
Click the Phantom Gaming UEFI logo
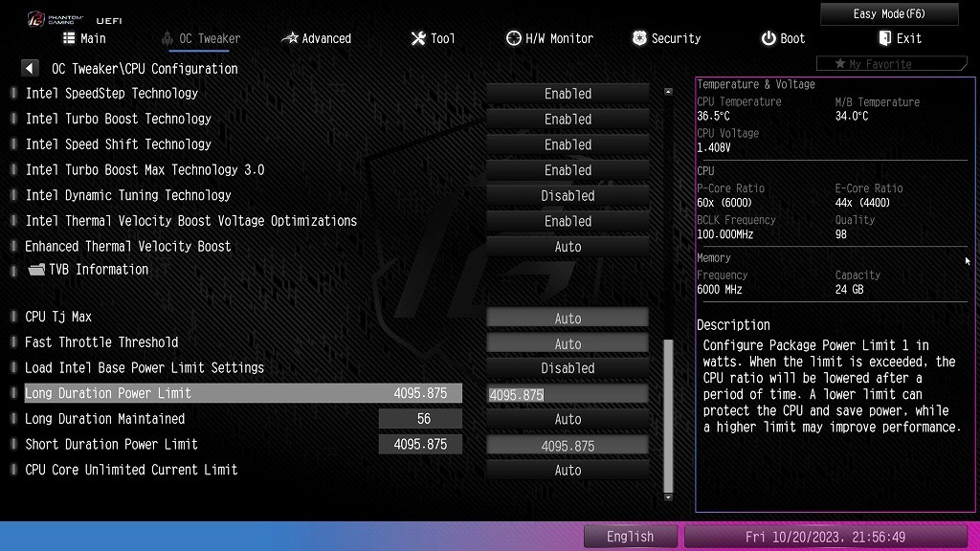coord(74,19)
